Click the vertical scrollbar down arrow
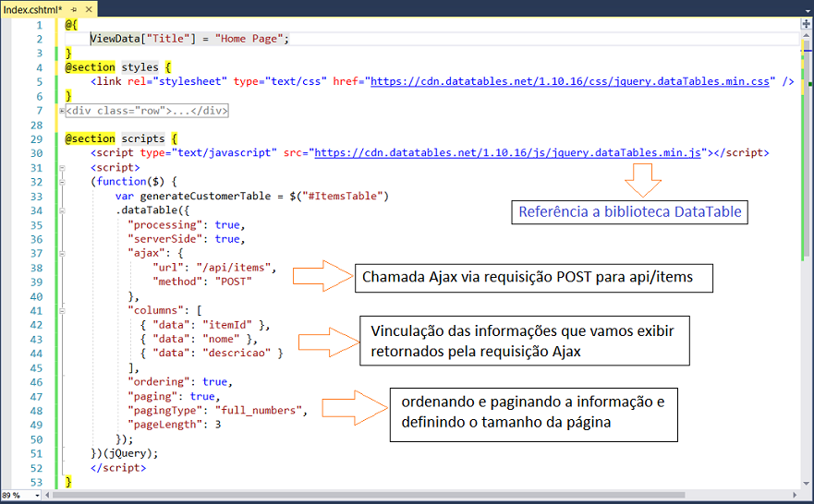The image size is (814, 504). click(806, 484)
